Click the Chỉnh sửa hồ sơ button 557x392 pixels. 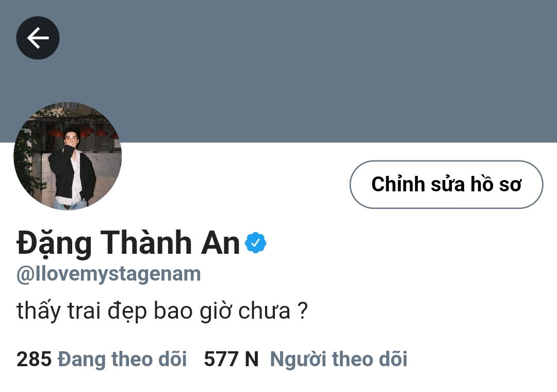(x=446, y=184)
